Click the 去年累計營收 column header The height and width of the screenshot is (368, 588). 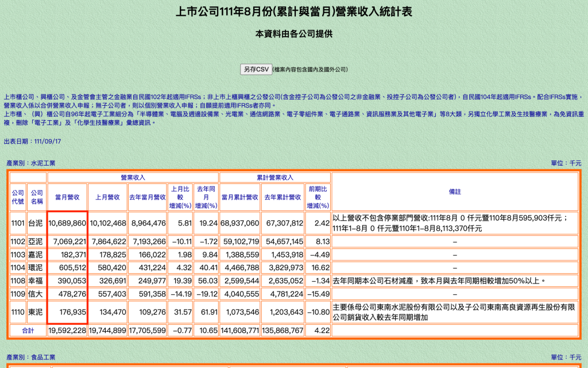(283, 197)
